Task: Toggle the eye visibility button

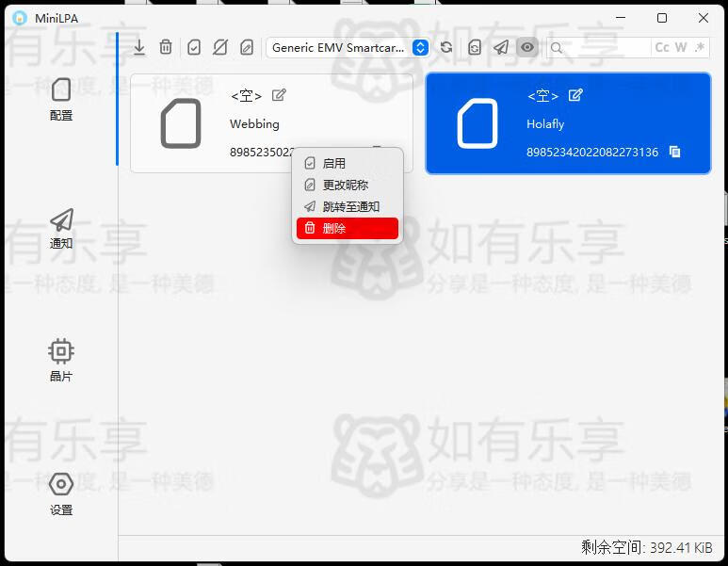Action: click(x=527, y=47)
